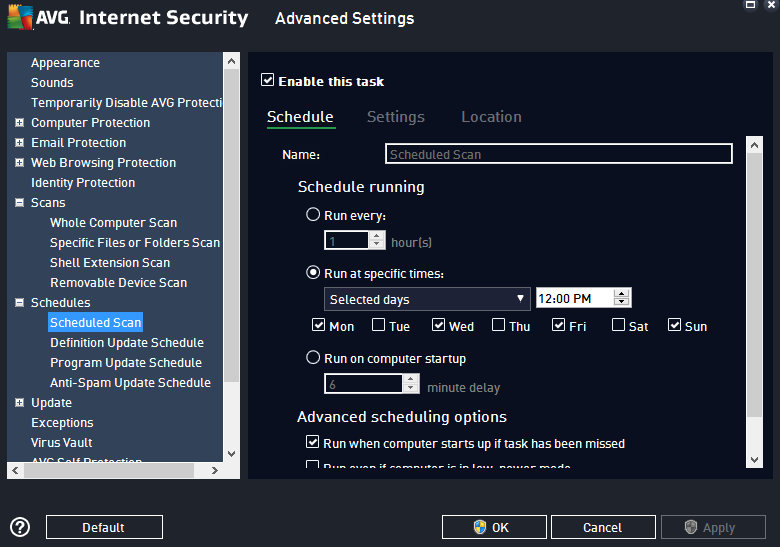Uncheck the Sun day checkbox
Viewport: 780px width, 547px height.
675,325
